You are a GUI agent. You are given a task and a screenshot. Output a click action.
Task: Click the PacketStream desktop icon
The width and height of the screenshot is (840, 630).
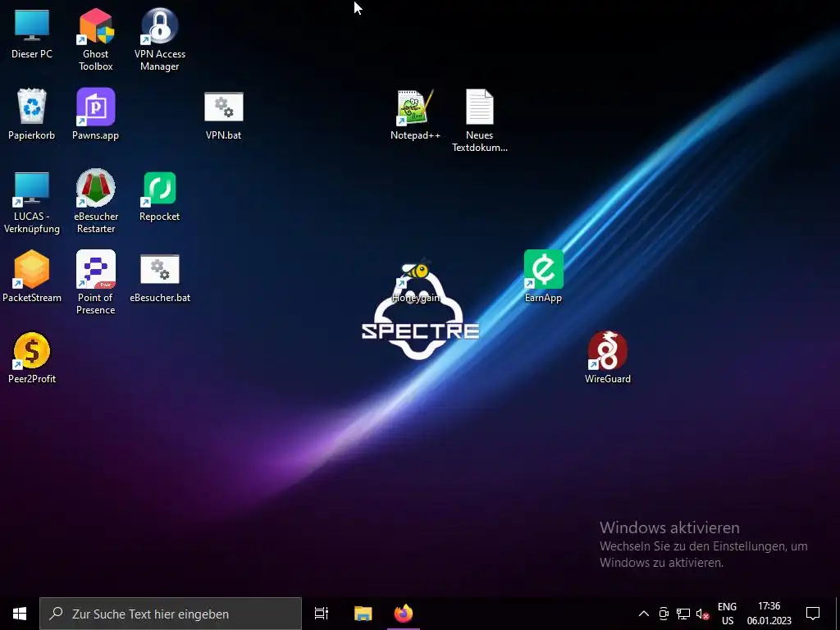pyautogui.click(x=32, y=276)
